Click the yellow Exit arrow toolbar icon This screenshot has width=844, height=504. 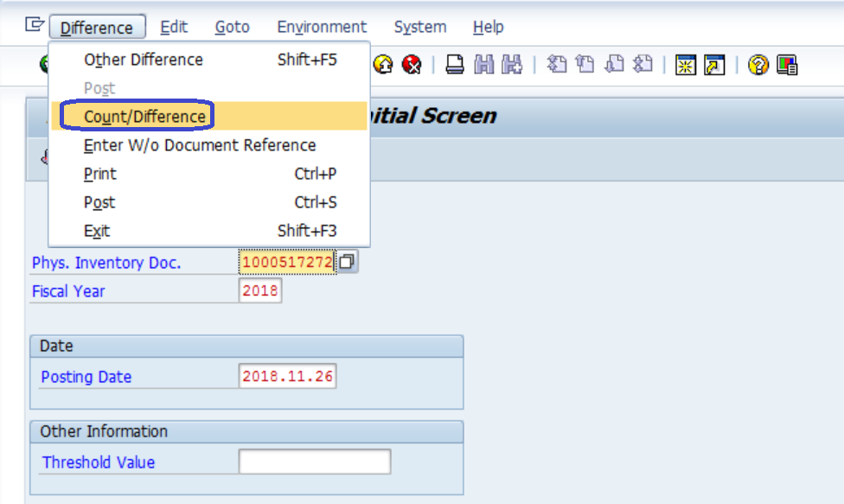383,65
